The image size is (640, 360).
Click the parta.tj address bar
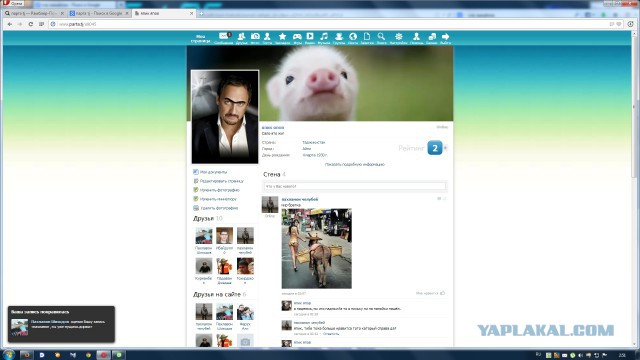click(327, 24)
